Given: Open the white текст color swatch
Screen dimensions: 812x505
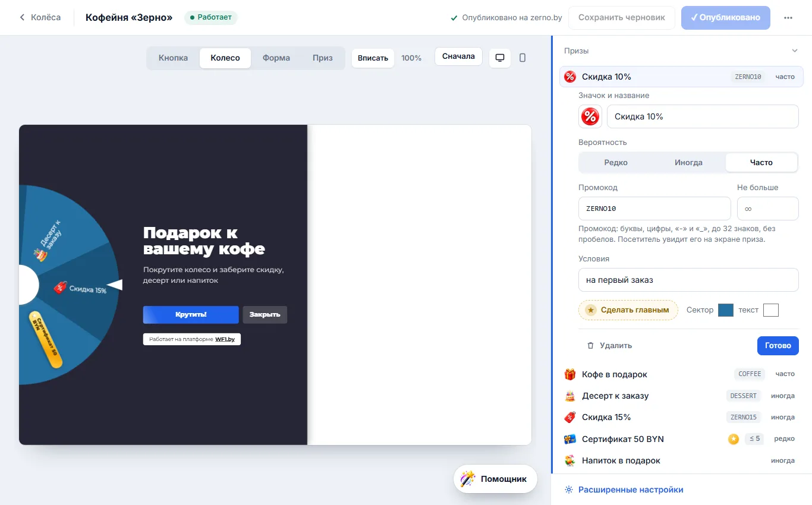Looking at the screenshot, I should coord(771,310).
